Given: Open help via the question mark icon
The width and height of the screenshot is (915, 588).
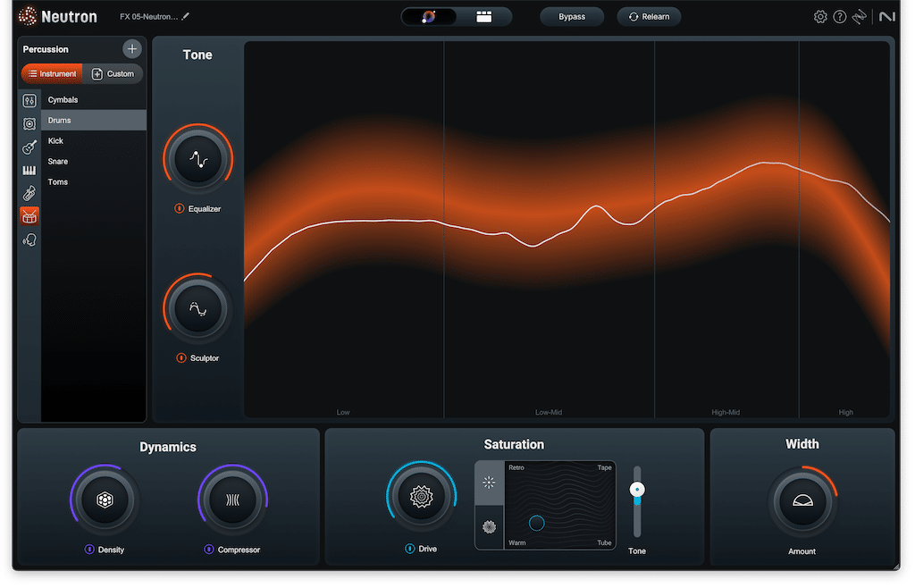Looking at the screenshot, I should coord(840,17).
